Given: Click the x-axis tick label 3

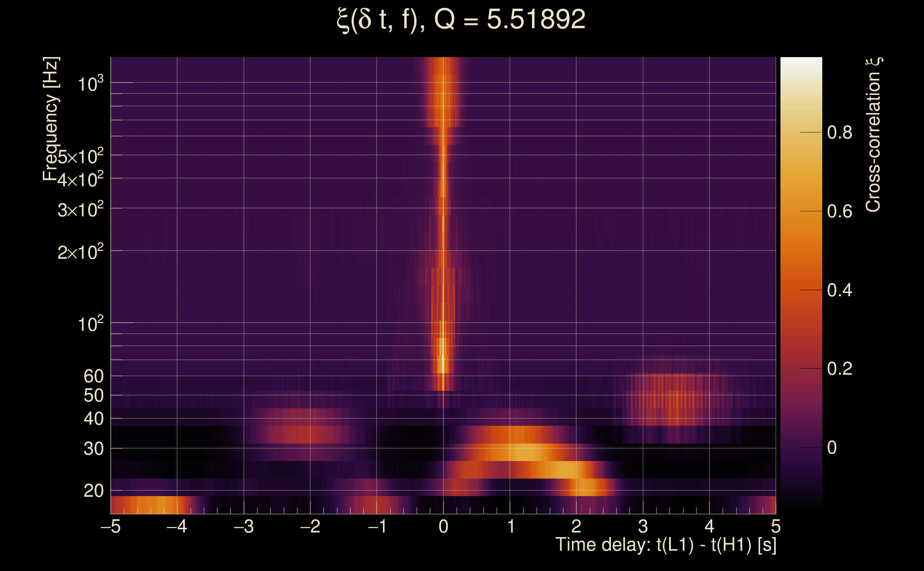Looking at the screenshot, I should [643, 526].
